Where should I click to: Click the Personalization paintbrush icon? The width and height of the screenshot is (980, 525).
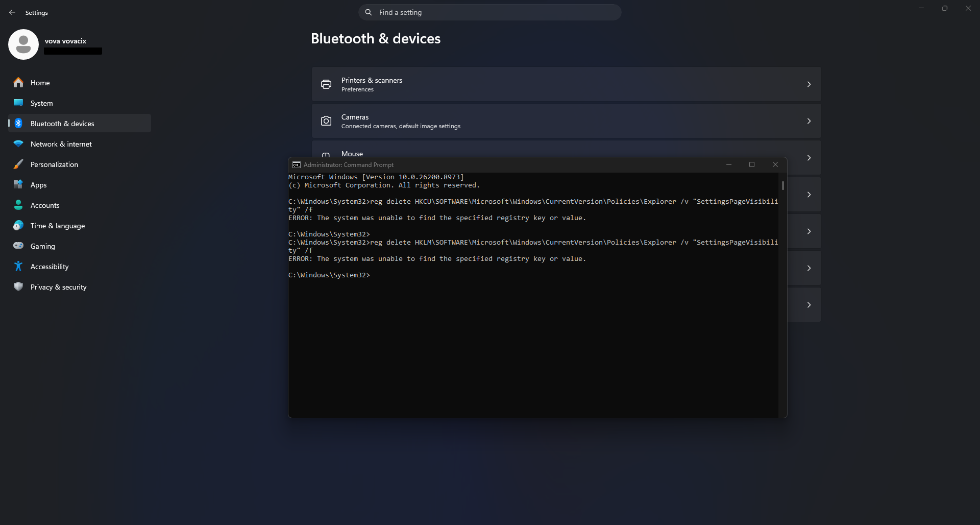18,164
